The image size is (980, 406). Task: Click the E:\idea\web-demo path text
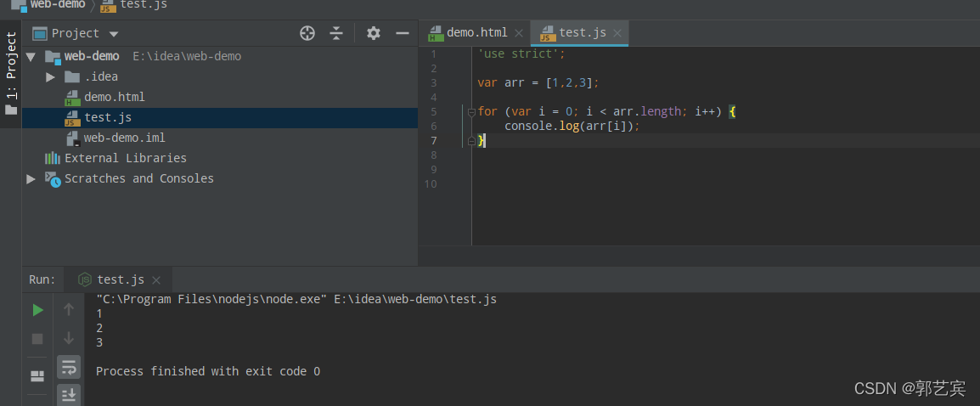tap(187, 56)
